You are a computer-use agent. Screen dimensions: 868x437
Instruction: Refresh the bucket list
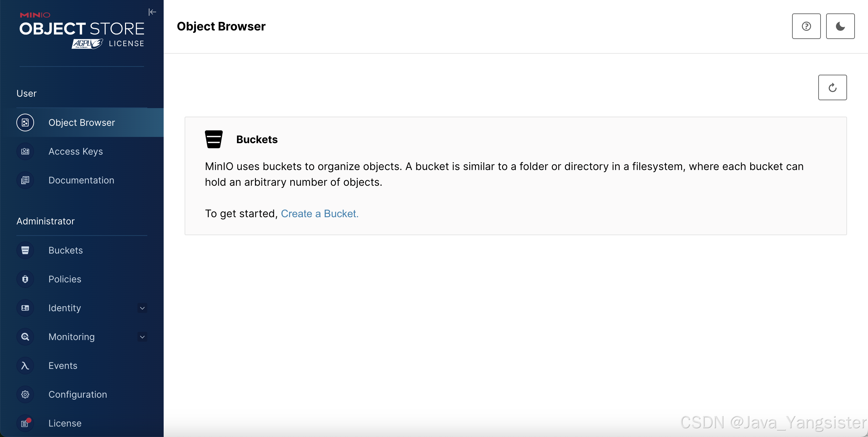(x=832, y=87)
